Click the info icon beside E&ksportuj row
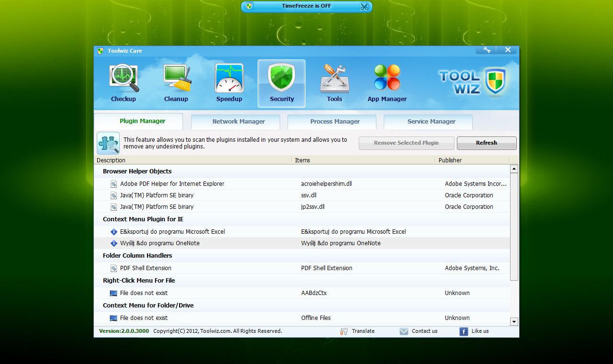 114,232
